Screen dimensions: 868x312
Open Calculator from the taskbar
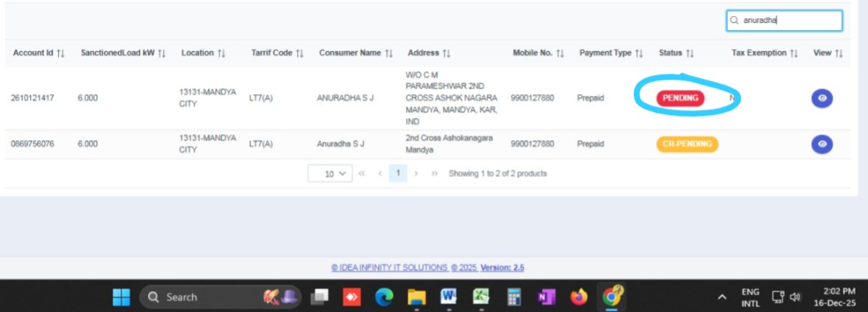coord(514,297)
